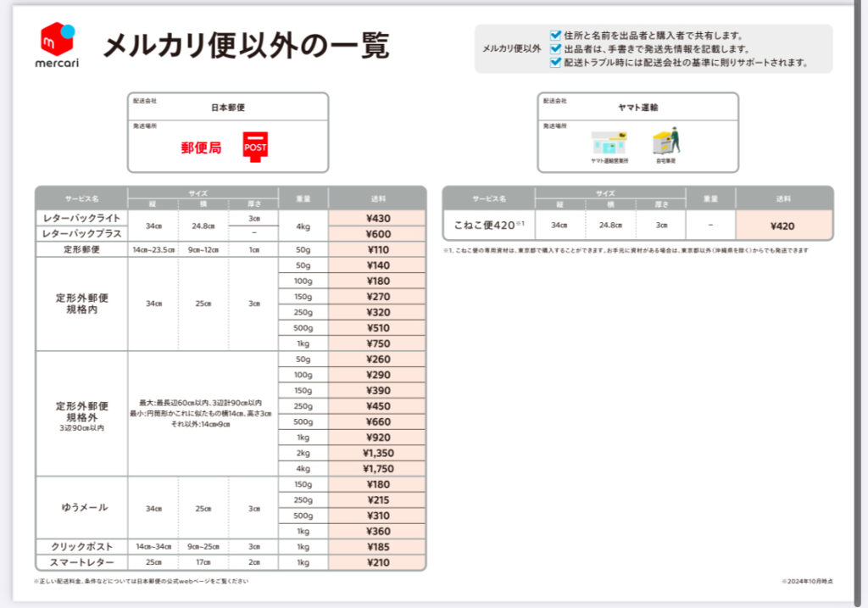Click the Yamato sales office building icon
Viewport: 868px width, 608px height.
(609, 144)
